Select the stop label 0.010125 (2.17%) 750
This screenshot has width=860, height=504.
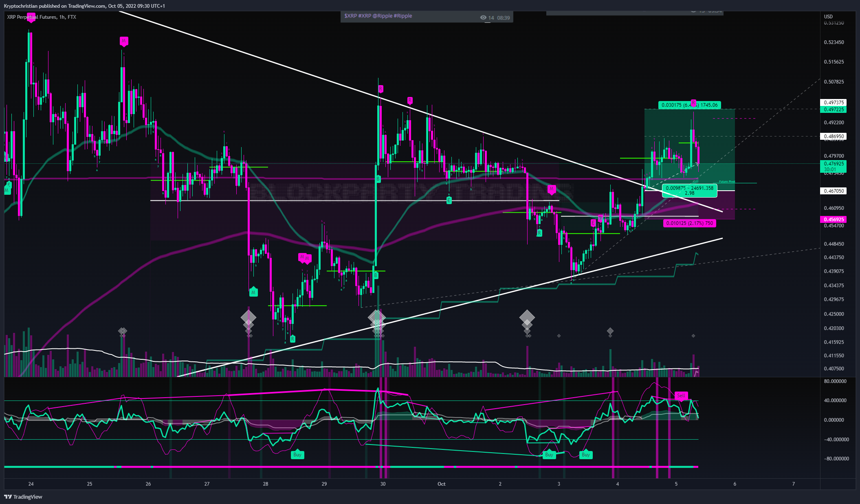click(690, 223)
